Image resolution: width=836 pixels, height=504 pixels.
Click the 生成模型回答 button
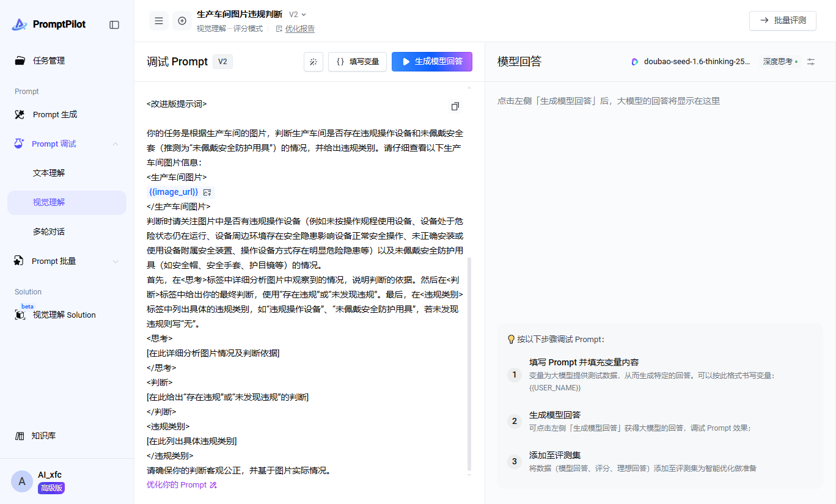[x=431, y=62]
